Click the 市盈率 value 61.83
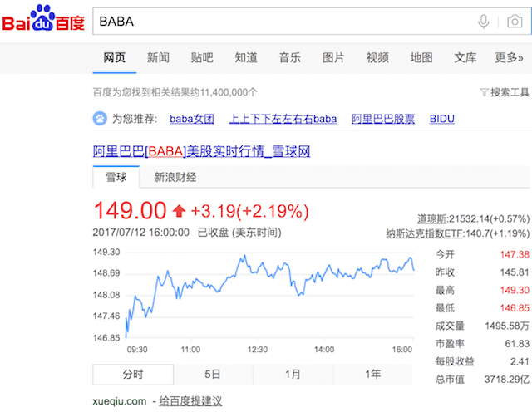Screen dimensions: 532x412 [x=517, y=344]
